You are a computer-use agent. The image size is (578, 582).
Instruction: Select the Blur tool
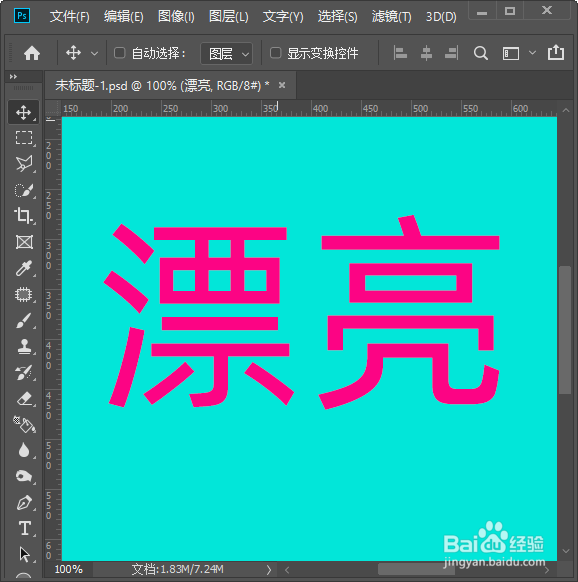tap(24, 450)
